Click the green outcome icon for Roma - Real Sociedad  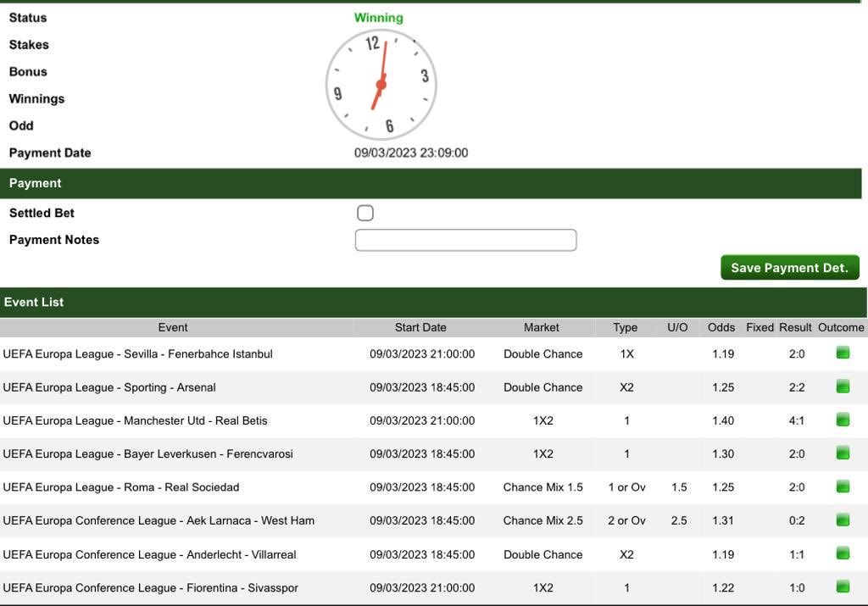(x=843, y=486)
